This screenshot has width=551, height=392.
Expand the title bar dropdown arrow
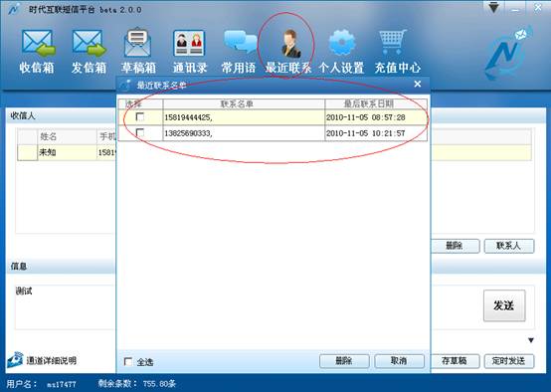point(493,8)
